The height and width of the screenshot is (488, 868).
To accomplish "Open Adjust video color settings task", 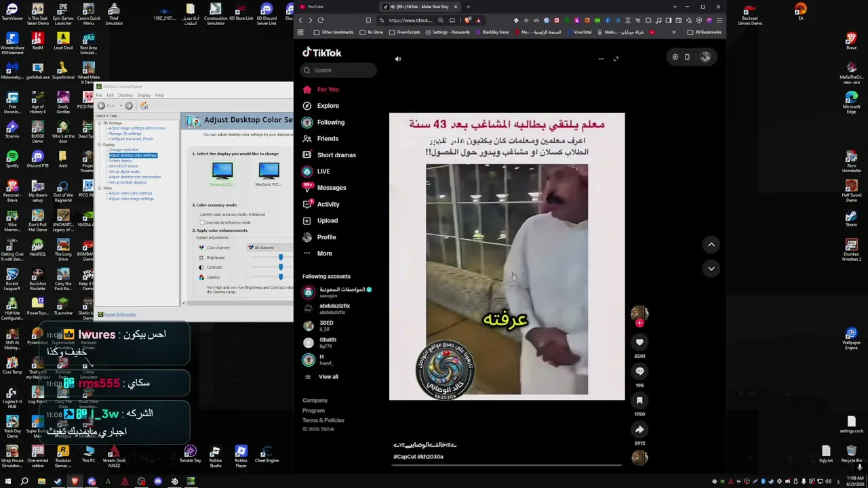I will [130, 193].
